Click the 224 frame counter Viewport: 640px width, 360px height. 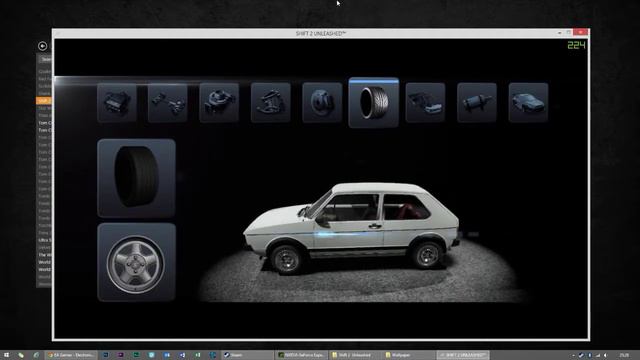click(576, 45)
